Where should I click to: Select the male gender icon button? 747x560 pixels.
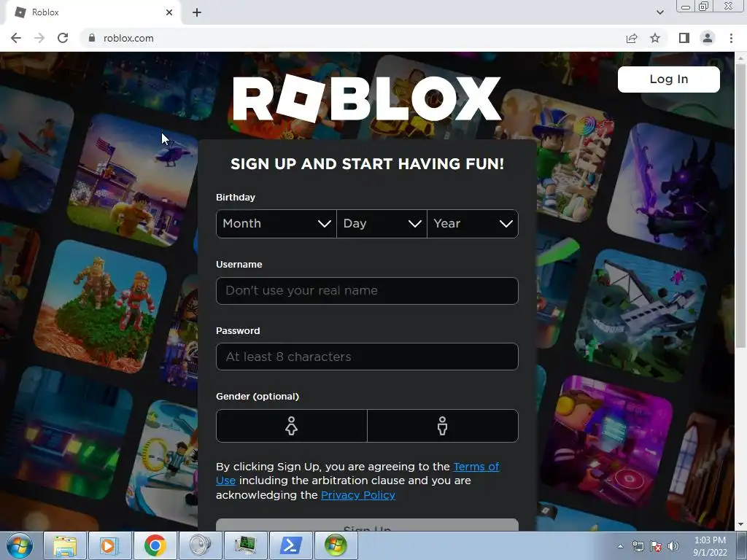[443, 426]
